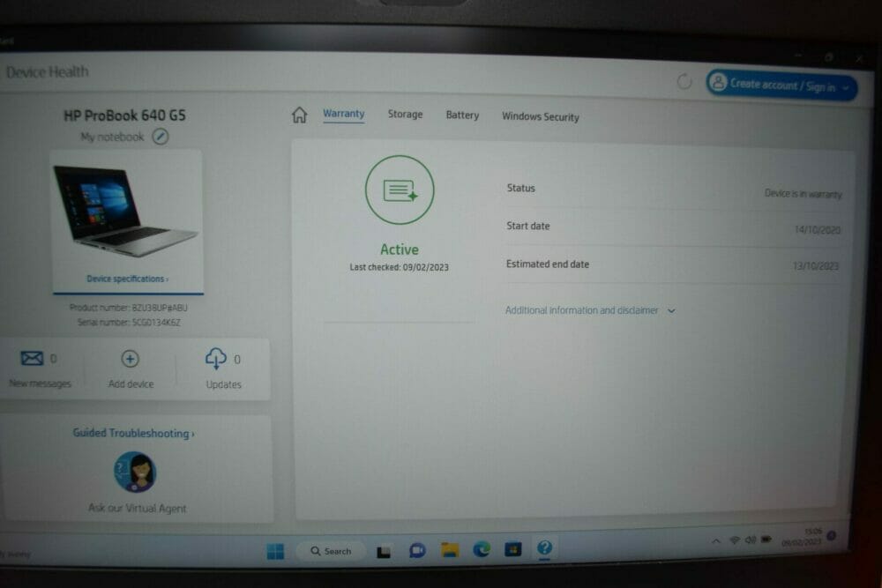
Task: Open dropdown arrow on Sign in button
Action: click(846, 87)
